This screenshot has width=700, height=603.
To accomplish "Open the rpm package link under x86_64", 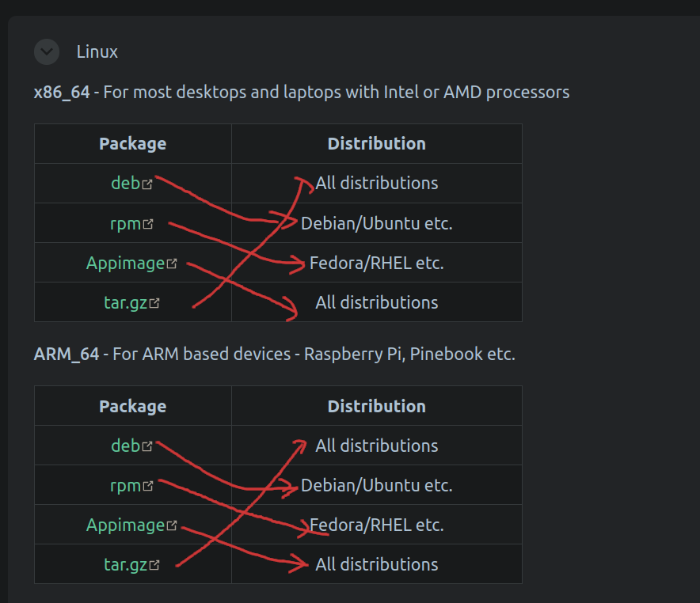I will (129, 223).
